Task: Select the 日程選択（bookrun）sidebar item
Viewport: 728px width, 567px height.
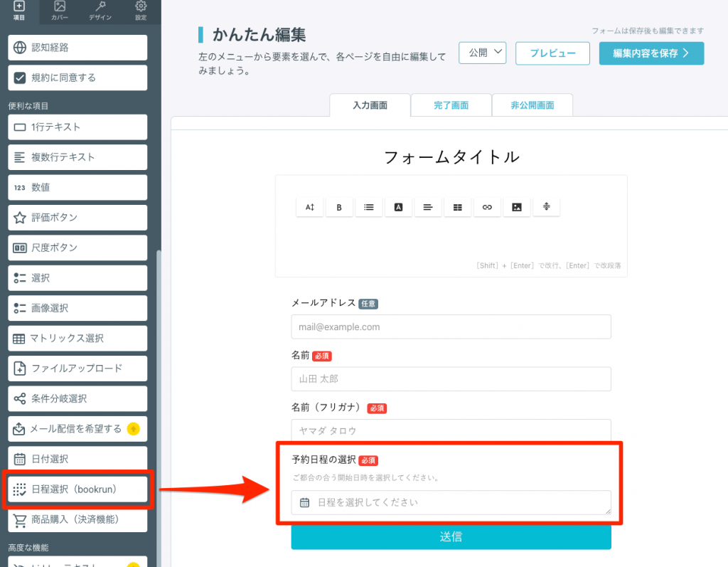Action: pos(77,489)
